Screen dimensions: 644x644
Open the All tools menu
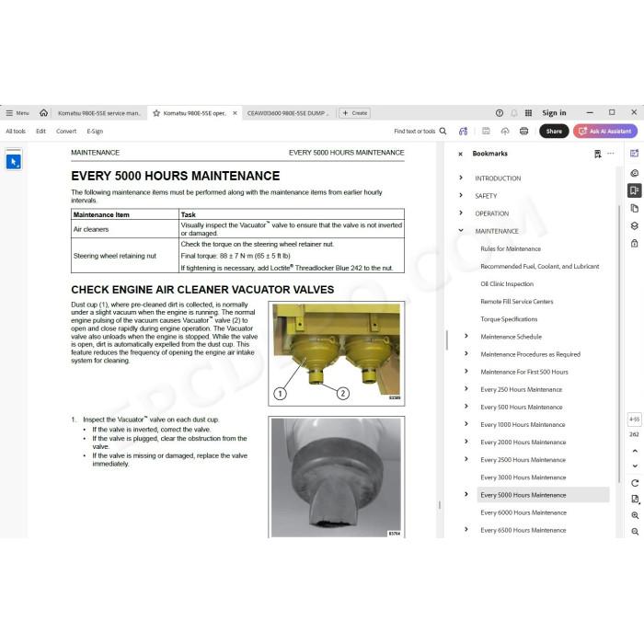pos(16,131)
